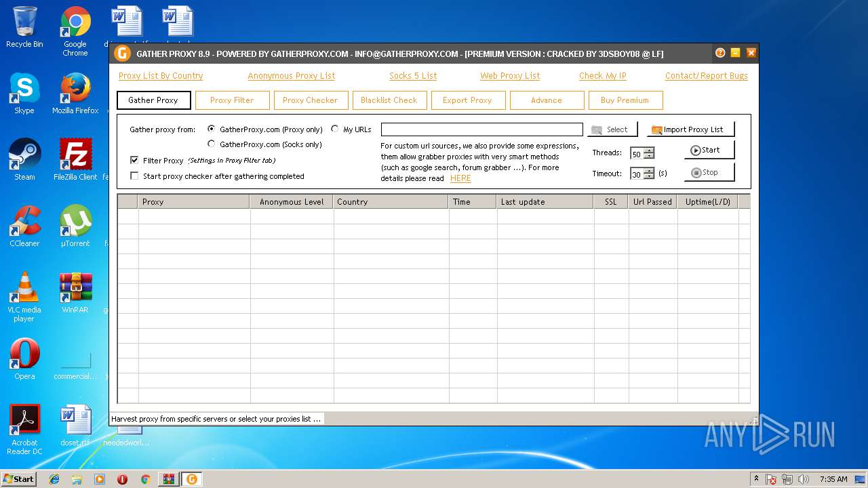Open Windows Explorer folder in the taskbar
This screenshot has width=868, height=488.
pyautogui.click(x=77, y=479)
